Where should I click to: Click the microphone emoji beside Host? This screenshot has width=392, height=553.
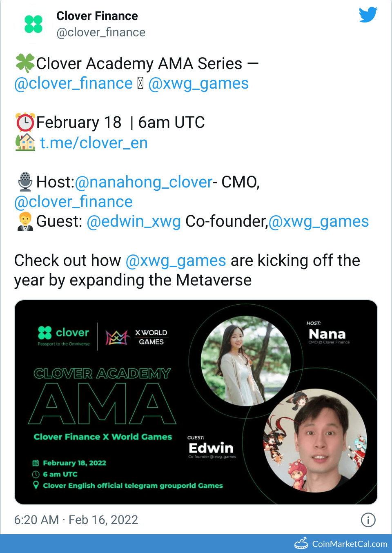(x=25, y=182)
